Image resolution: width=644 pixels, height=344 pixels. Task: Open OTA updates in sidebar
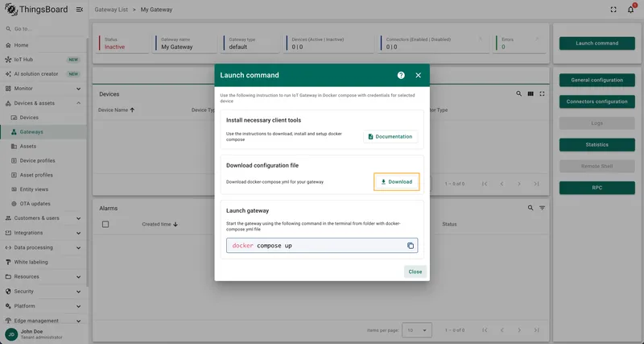[x=43, y=204]
